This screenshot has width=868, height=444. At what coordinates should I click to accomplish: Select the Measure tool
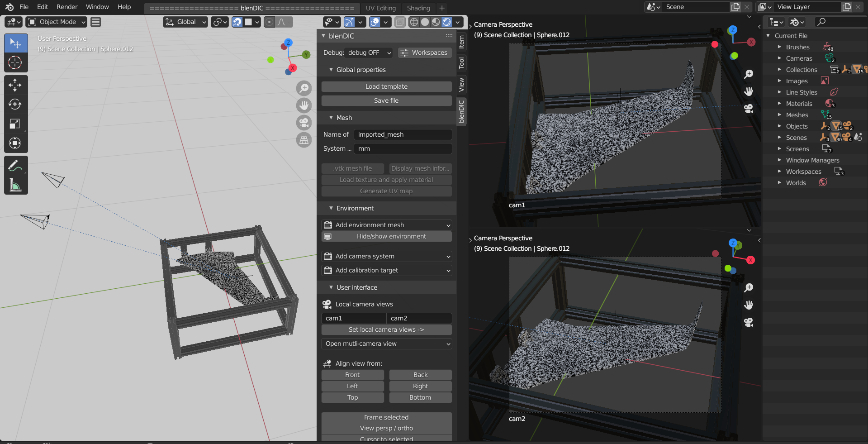[x=16, y=185]
